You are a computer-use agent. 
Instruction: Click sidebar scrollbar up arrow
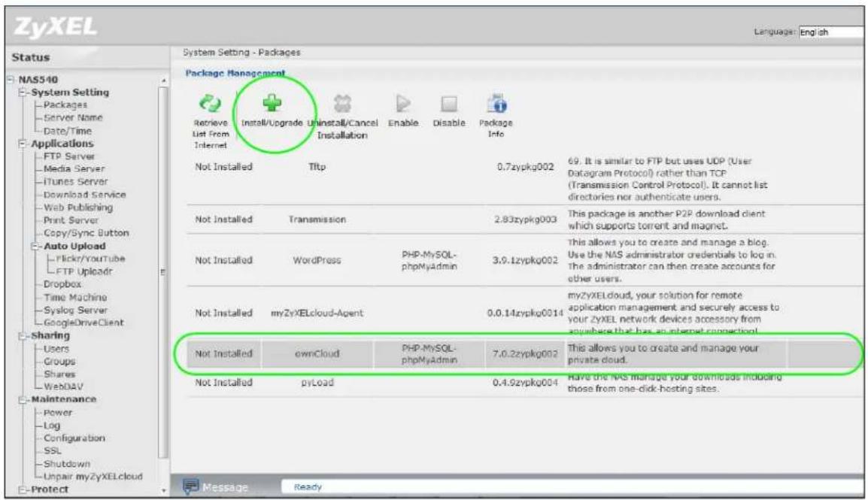(163, 80)
